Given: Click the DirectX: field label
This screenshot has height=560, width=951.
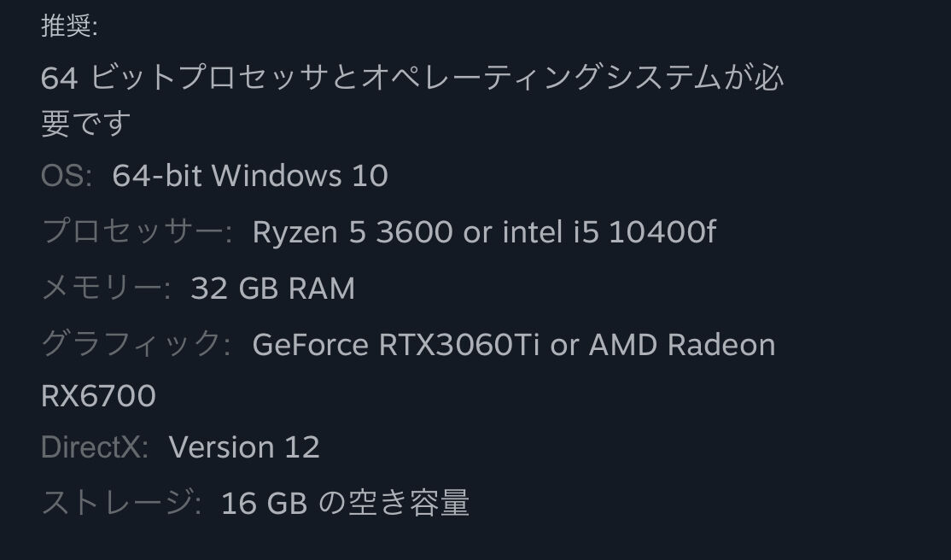Looking at the screenshot, I should [94, 447].
